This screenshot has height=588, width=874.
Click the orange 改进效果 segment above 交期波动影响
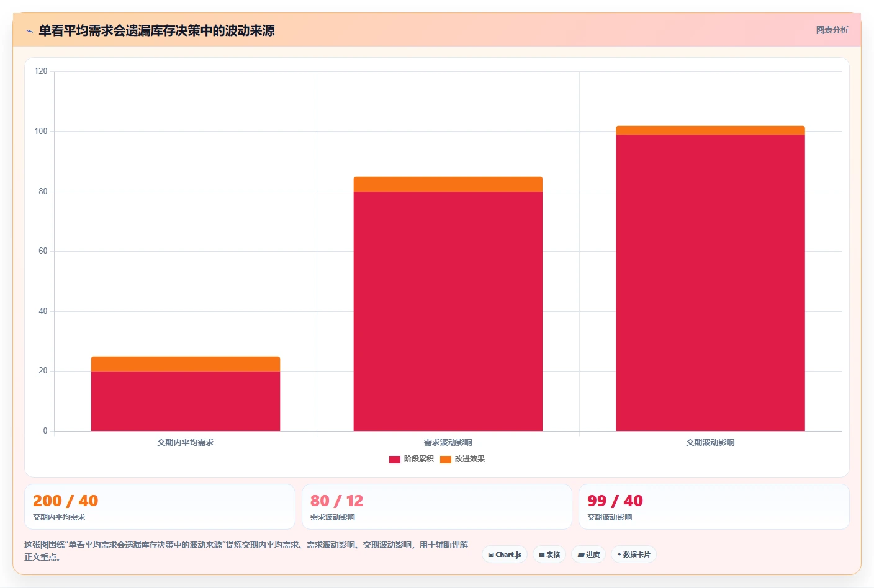[710, 130]
